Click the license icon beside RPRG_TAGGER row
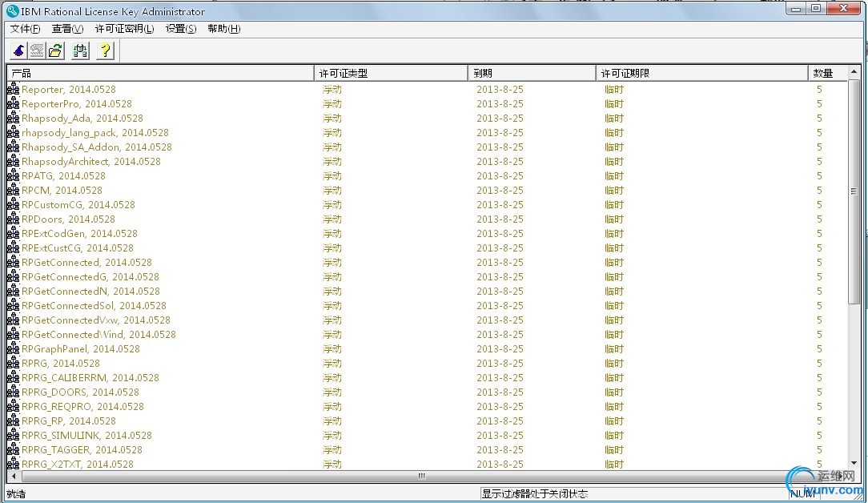 pos(14,450)
